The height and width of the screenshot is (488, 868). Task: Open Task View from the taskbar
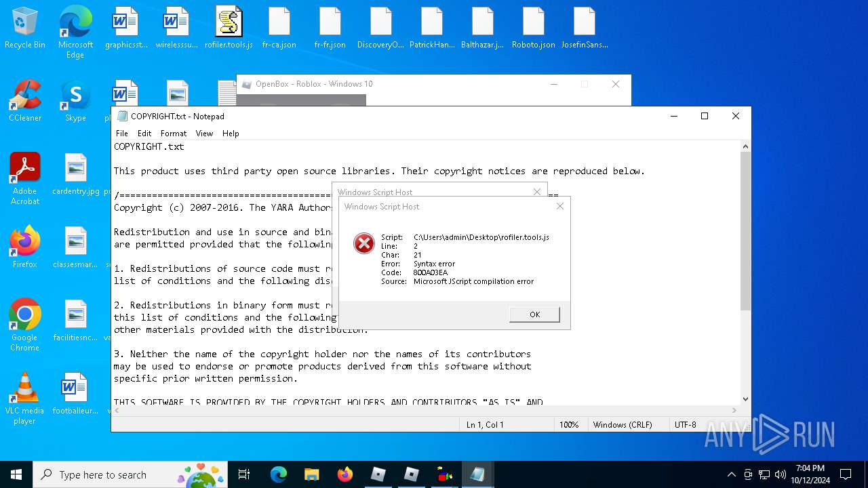point(244,474)
